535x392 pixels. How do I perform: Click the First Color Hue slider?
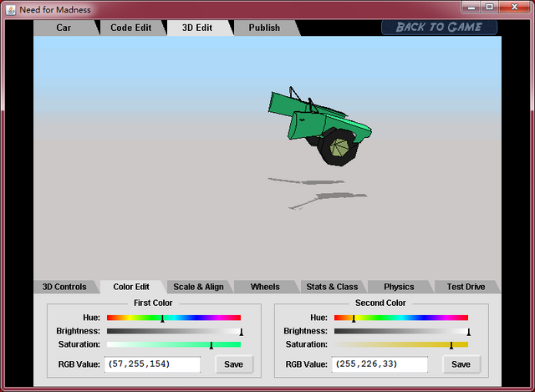point(174,318)
